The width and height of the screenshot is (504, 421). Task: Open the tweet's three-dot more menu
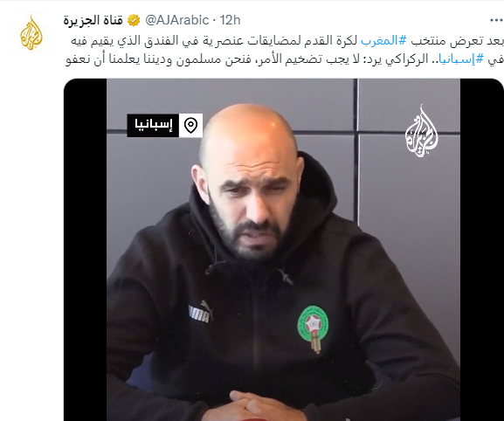(x=496, y=20)
